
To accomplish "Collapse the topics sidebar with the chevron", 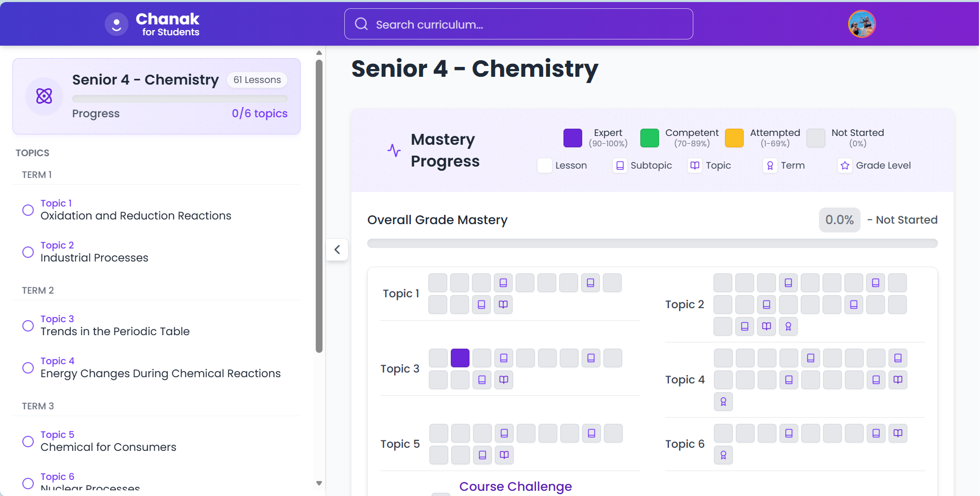I will pyautogui.click(x=337, y=250).
